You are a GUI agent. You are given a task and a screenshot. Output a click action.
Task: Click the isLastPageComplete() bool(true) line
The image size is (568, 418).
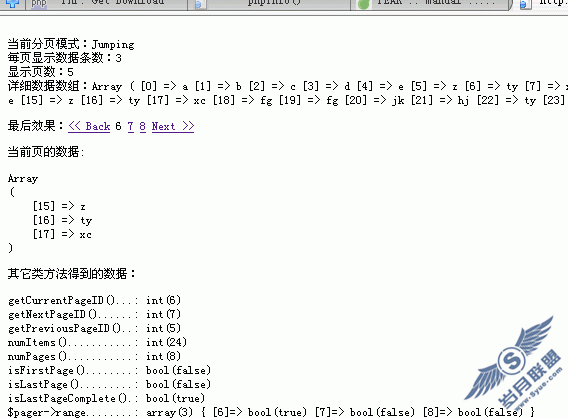tap(106, 398)
